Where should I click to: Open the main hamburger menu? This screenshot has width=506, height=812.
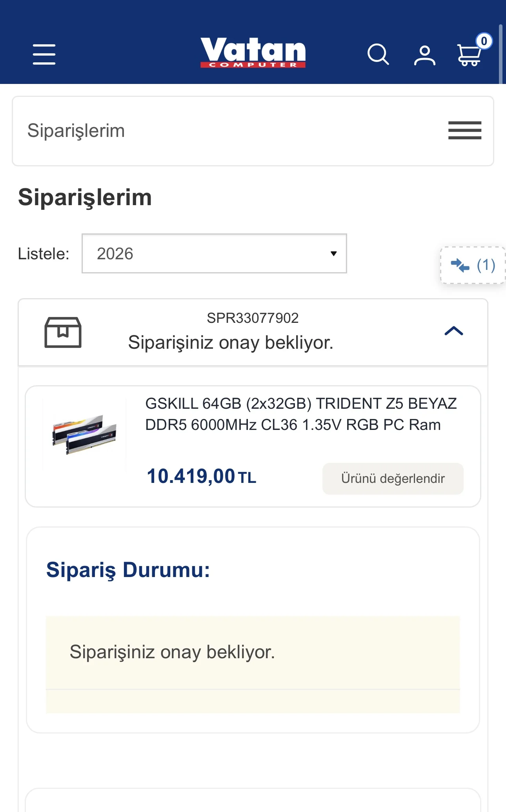click(44, 54)
